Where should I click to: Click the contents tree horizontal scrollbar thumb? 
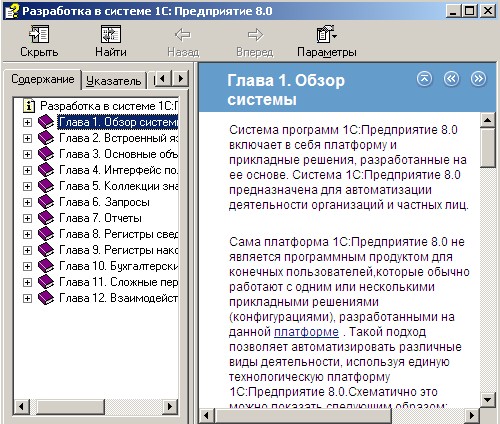coord(70,406)
